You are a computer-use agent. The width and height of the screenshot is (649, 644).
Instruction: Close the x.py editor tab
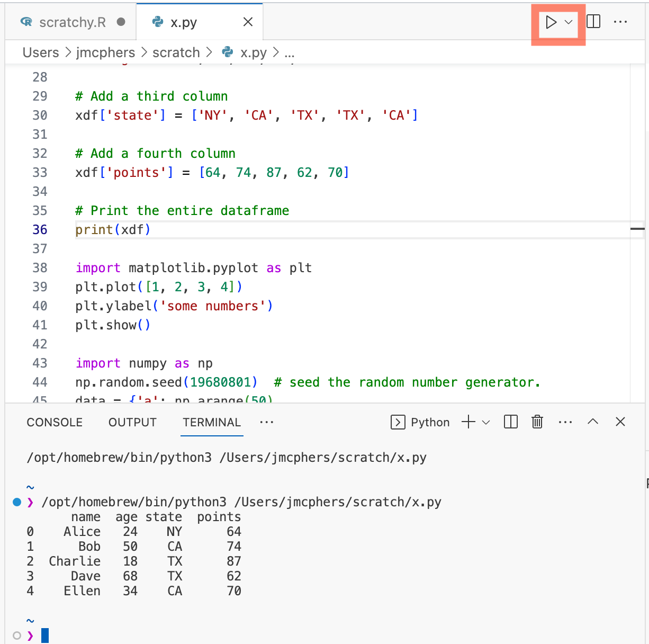click(x=248, y=22)
